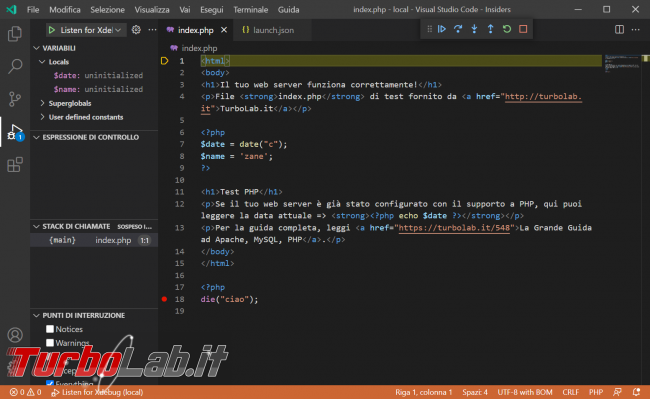Screen dimensions: 650x399
Task: Open the Listen for Xdebug configuration dropdown
Action: click(x=90, y=30)
